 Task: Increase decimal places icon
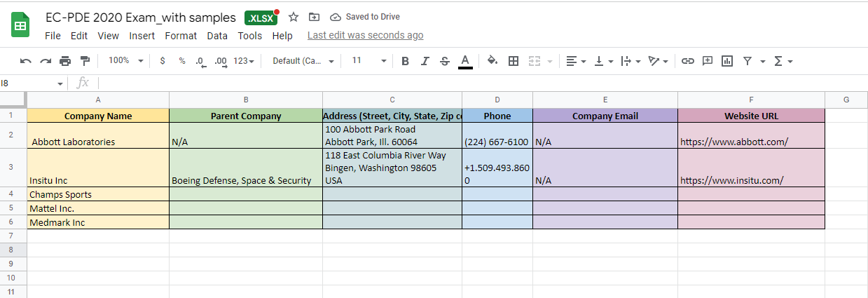pyautogui.click(x=221, y=61)
